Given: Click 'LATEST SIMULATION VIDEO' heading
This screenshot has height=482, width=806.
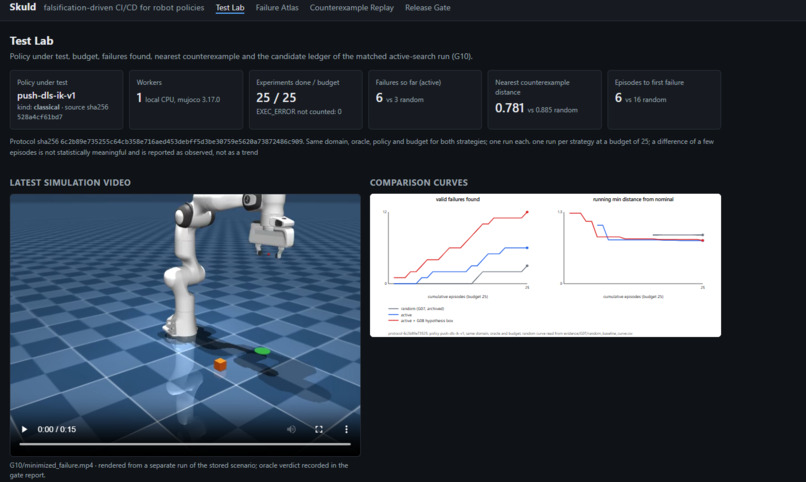Looking at the screenshot, I should (70, 182).
